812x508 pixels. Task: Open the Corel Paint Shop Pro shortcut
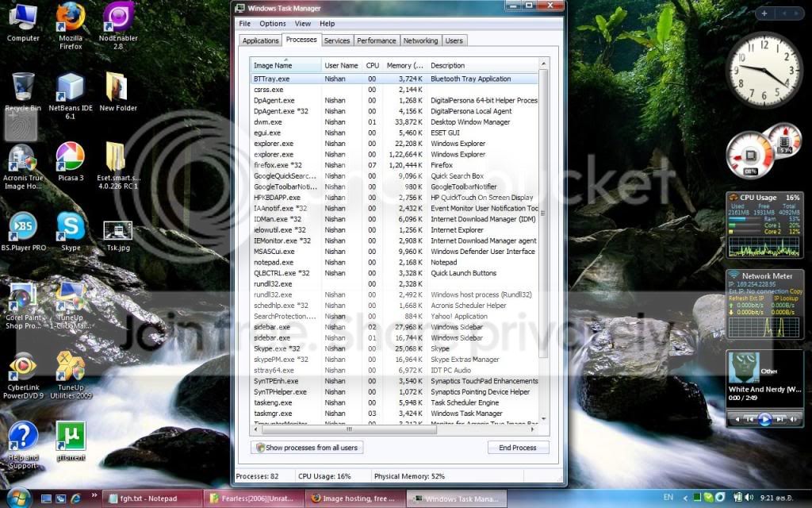[x=23, y=306]
